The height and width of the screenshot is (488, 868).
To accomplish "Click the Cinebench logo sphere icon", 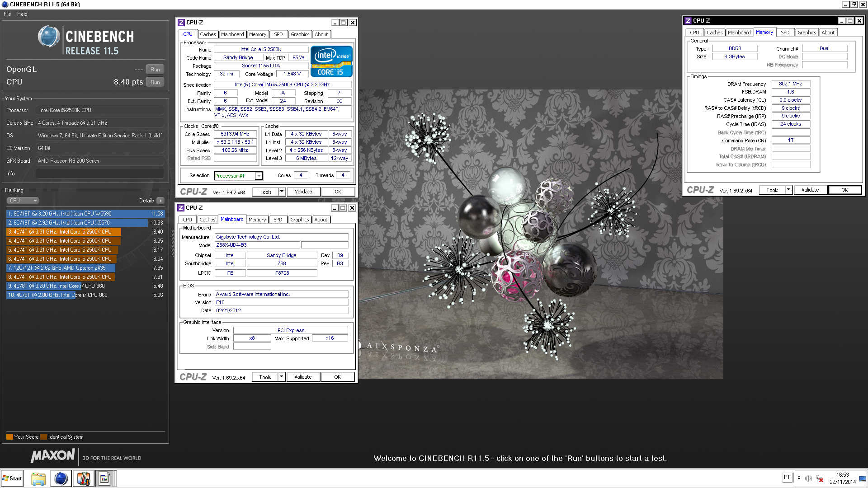I will coord(49,37).
